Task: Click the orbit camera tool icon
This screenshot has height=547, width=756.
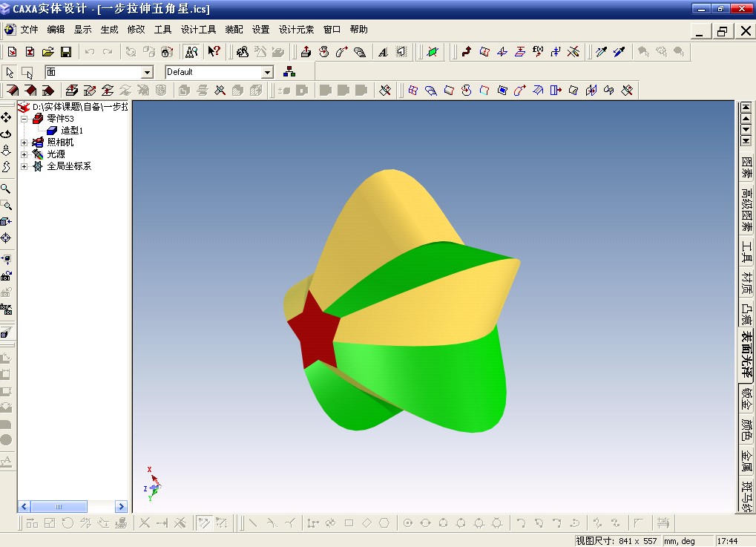Action: click(6, 134)
